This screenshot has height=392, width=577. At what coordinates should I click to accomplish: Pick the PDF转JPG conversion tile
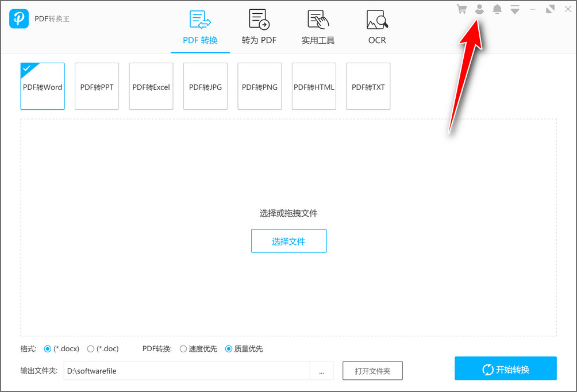[x=205, y=87]
